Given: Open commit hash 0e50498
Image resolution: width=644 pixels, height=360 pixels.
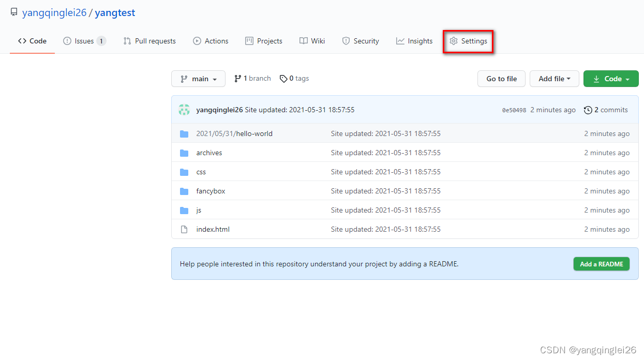Looking at the screenshot, I should click(x=514, y=110).
